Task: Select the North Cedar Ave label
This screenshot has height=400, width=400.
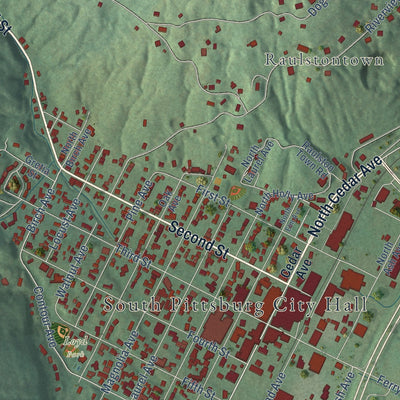Action: [x=345, y=196]
